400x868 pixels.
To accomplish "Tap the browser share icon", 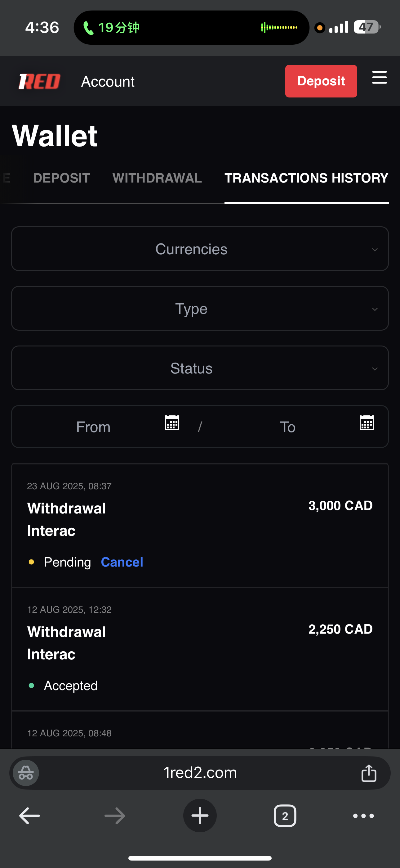I will [369, 773].
